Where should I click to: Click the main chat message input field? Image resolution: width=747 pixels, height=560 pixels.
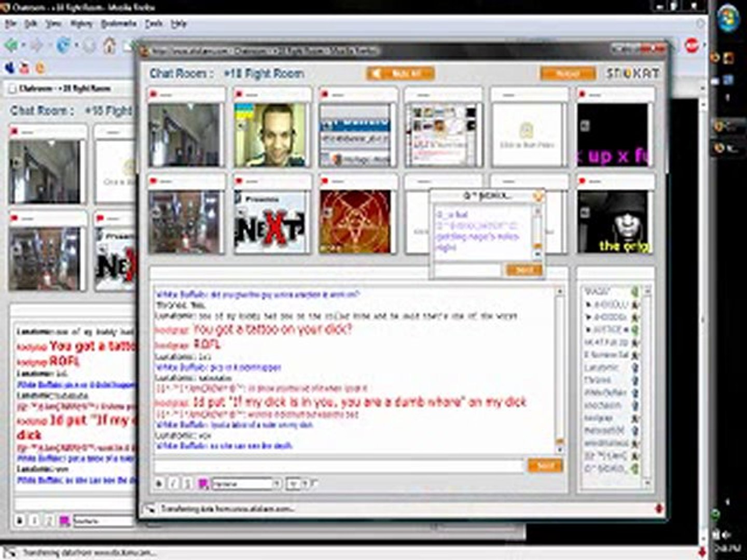[x=339, y=466]
